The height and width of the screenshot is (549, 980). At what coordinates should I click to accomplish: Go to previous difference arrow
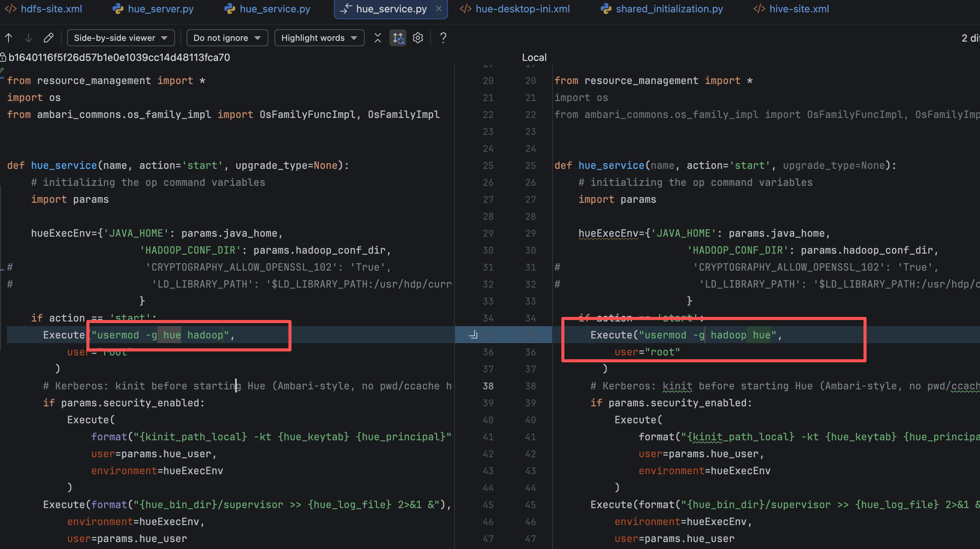tap(8, 38)
